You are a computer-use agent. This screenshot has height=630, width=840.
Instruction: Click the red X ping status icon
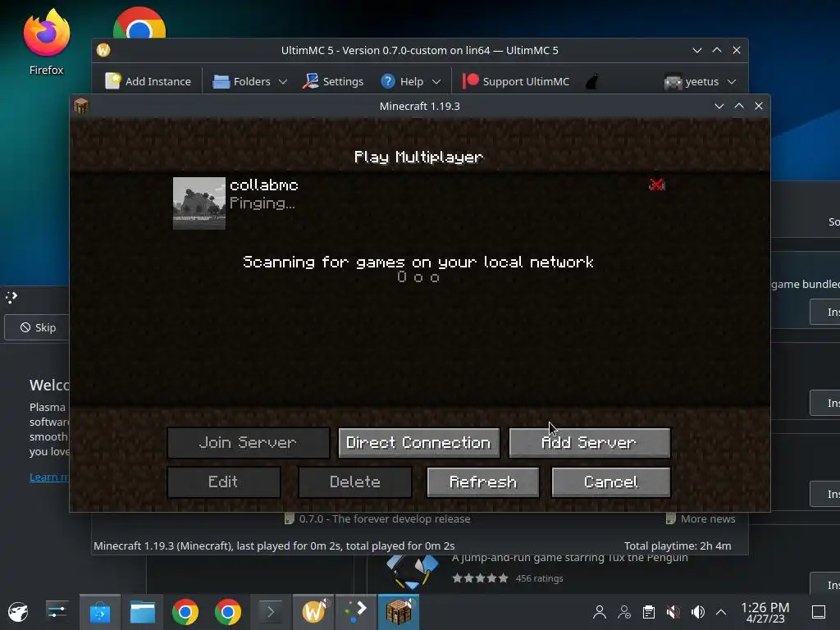[657, 185]
